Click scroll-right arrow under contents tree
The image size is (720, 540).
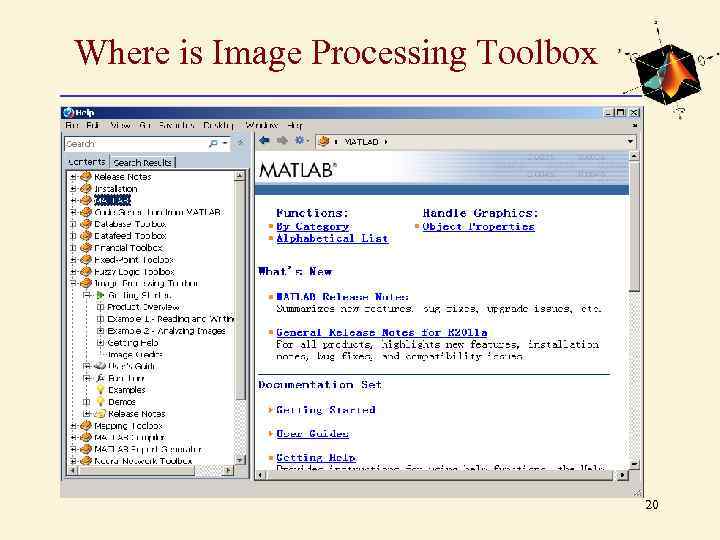coord(229,471)
